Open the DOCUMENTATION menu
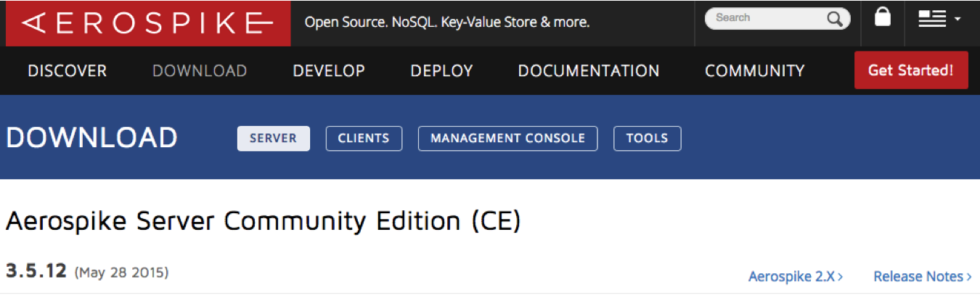 tap(589, 71)
